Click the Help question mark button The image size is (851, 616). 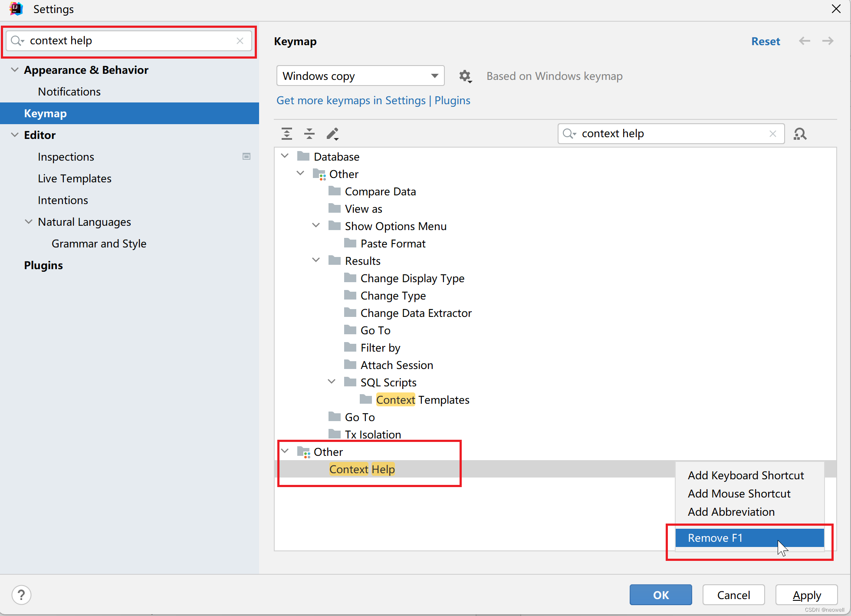click(21, 595)
